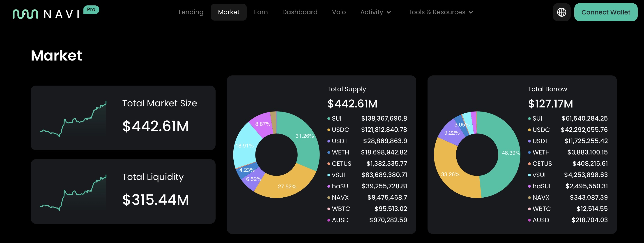This screenshot has width=644, height=243.
Task: Click the 48.39% SUI borrow slice
Action: pos(511,153)
